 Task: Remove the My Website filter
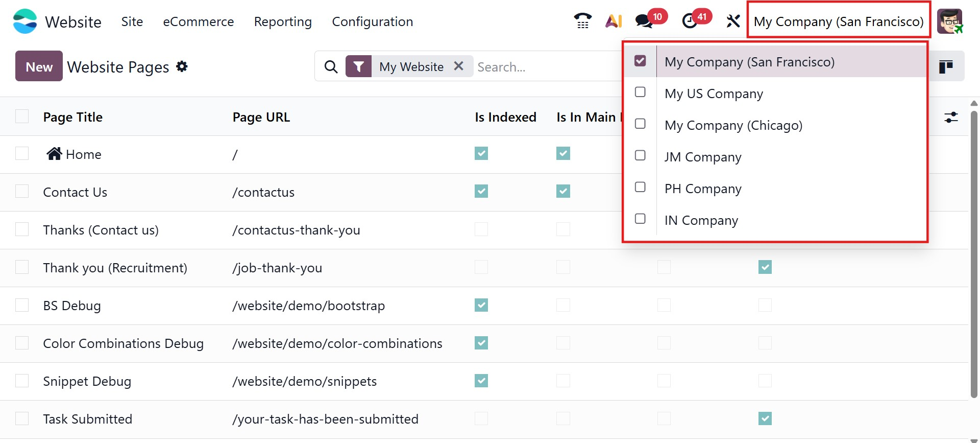[x=459, y=66]
